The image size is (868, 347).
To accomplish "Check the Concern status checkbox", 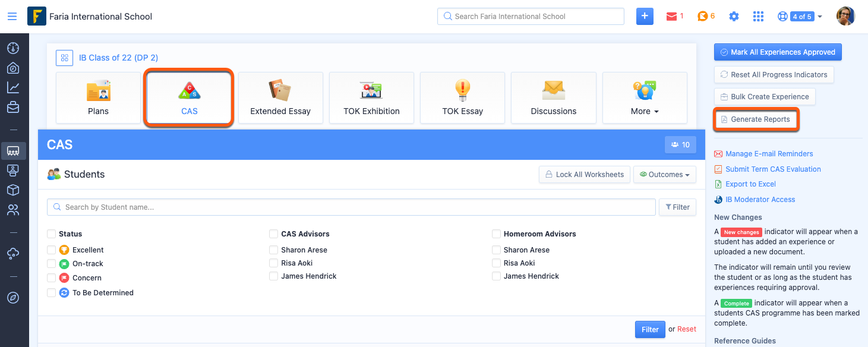I will coord(51,278).
